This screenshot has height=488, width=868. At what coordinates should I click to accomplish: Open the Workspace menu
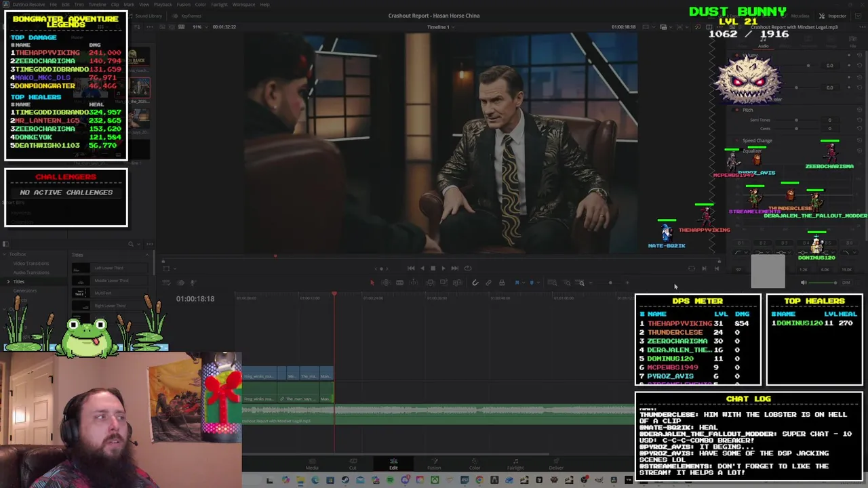(x=243, y=4)
